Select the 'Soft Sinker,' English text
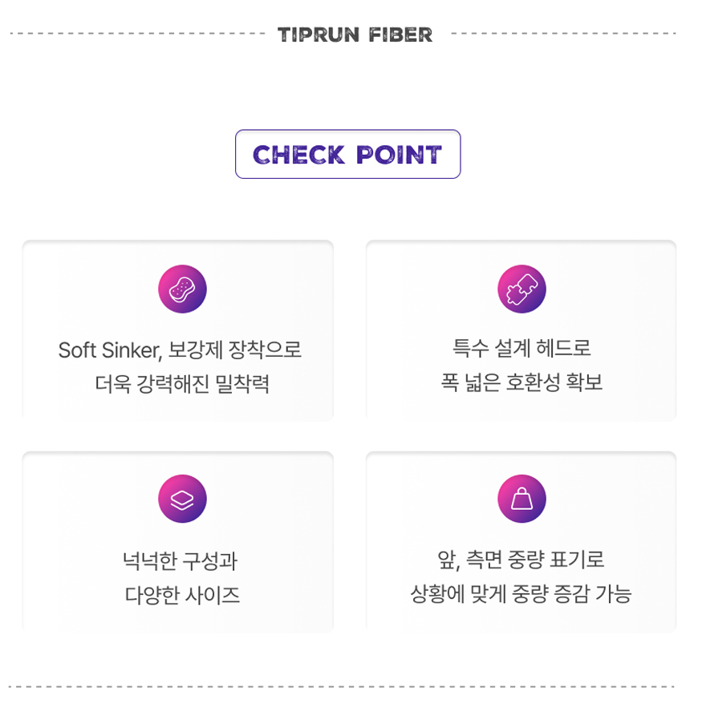Screen dimensions: 702x728 click(110, 350)
